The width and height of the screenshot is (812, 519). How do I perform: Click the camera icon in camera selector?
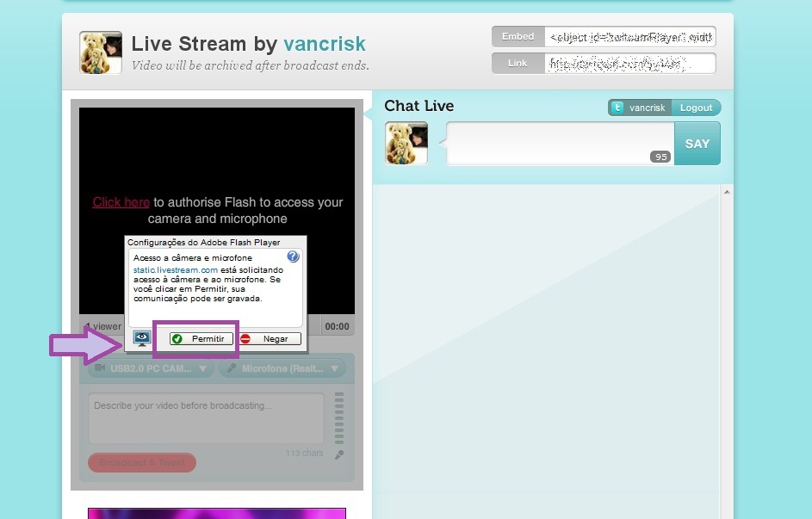100,368
